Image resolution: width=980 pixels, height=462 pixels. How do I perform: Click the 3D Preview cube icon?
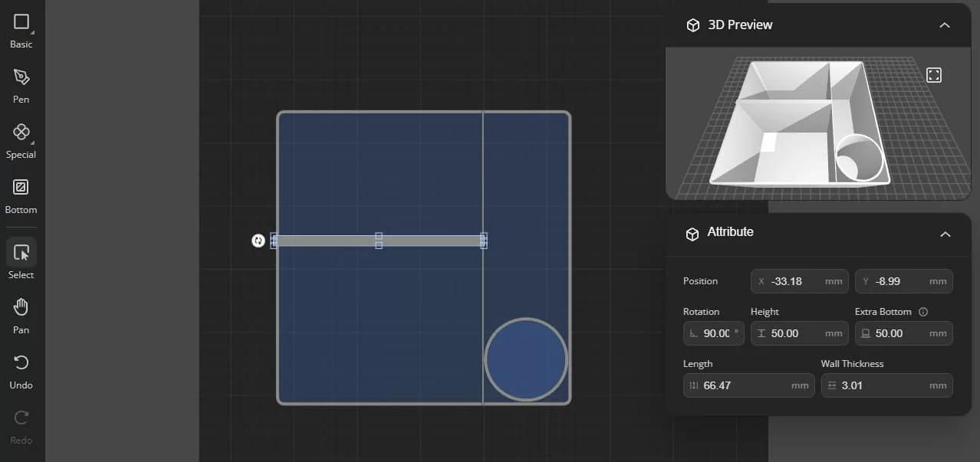[x=692, y=25]
